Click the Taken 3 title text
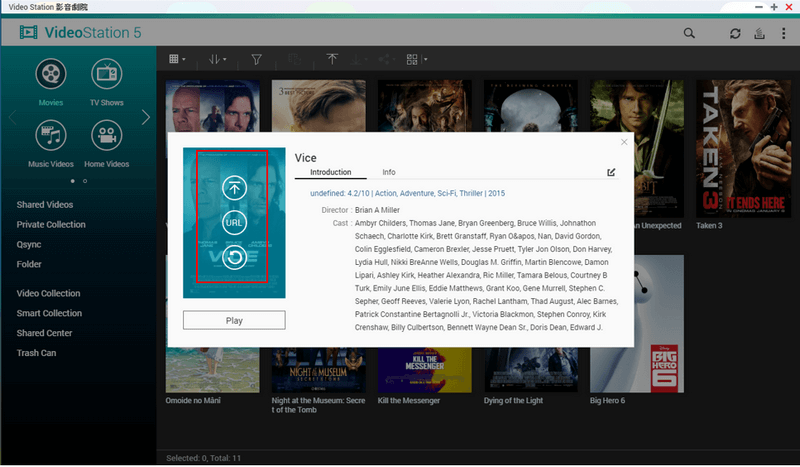Image resolution: width=800 pixels, height=467 pixels. point(709,226)
